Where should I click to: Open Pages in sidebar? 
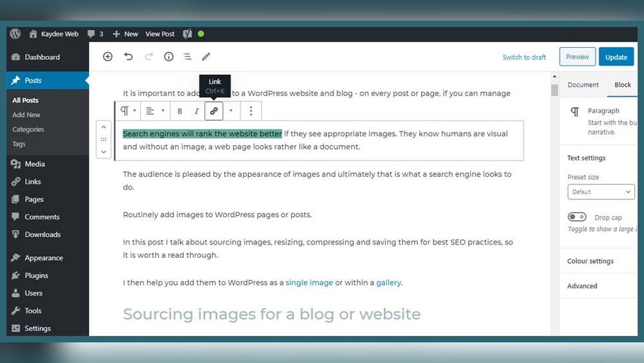point(47,199)
